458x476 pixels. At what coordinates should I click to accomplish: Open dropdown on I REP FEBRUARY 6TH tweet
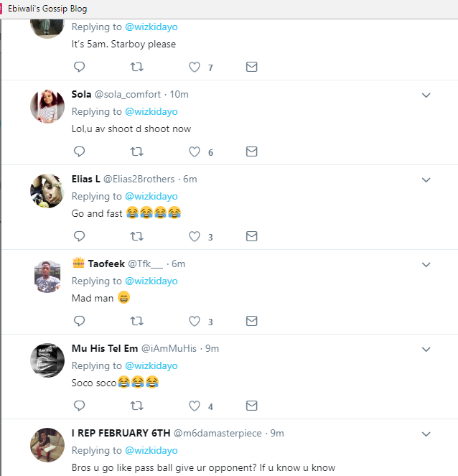[426, 434]
